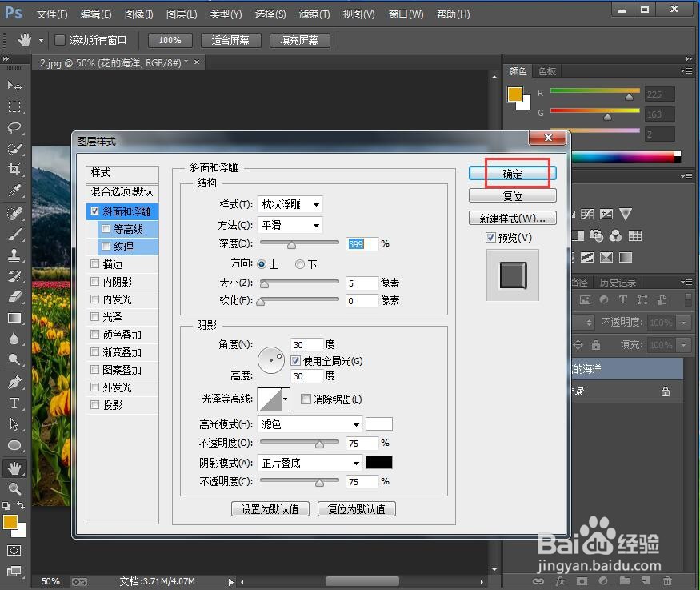Select the Eyedropper tool
This screenshot has width=700, height=590.
(14, 191)
